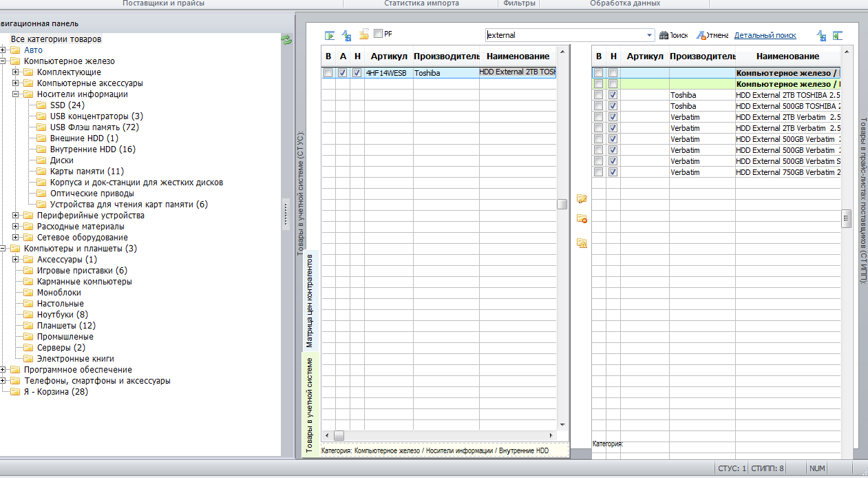Expand the Авто category node

click(3, 50)
